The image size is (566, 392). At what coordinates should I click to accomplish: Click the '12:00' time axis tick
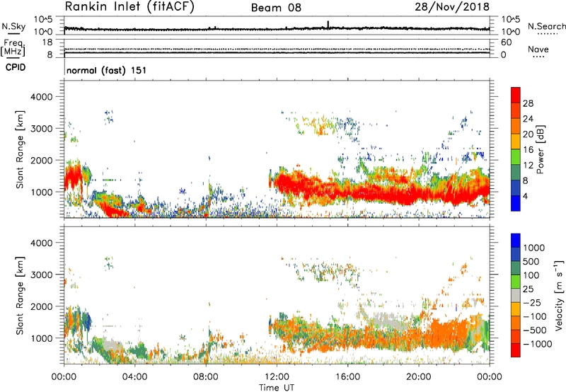point(277,377)
